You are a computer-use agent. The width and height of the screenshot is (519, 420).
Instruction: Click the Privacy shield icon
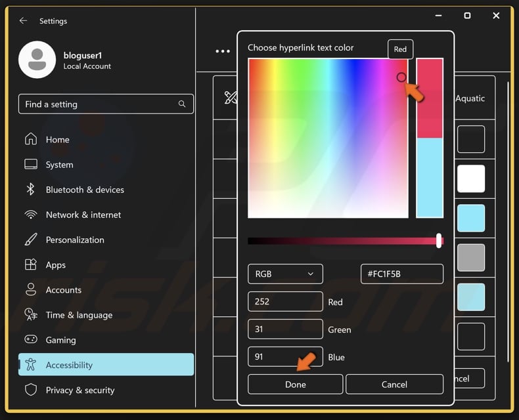(31, 390)
